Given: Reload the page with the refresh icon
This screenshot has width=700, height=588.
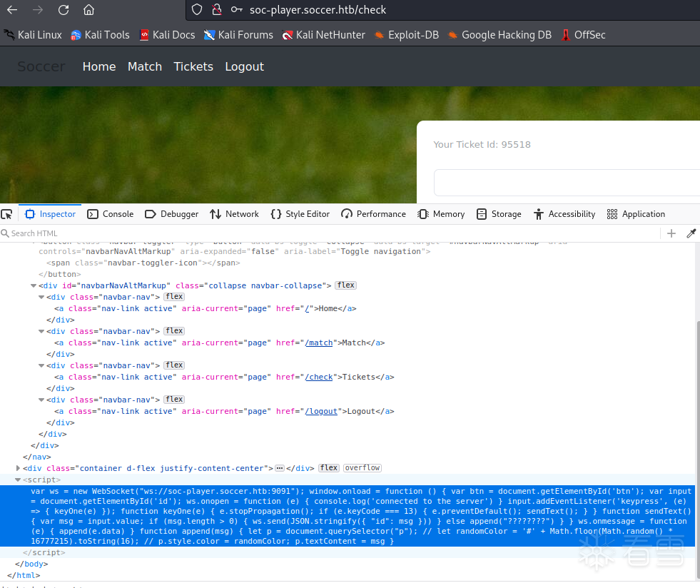Looking at the screenshot, I should point(64,9).
